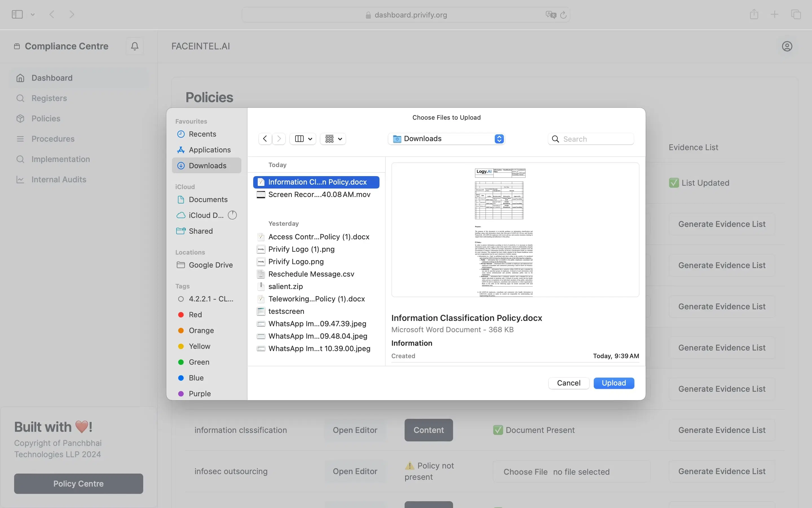Open the Downloads location popup
Screen dimensions: 812x508
pyautogui.click(x=447, y=139)
